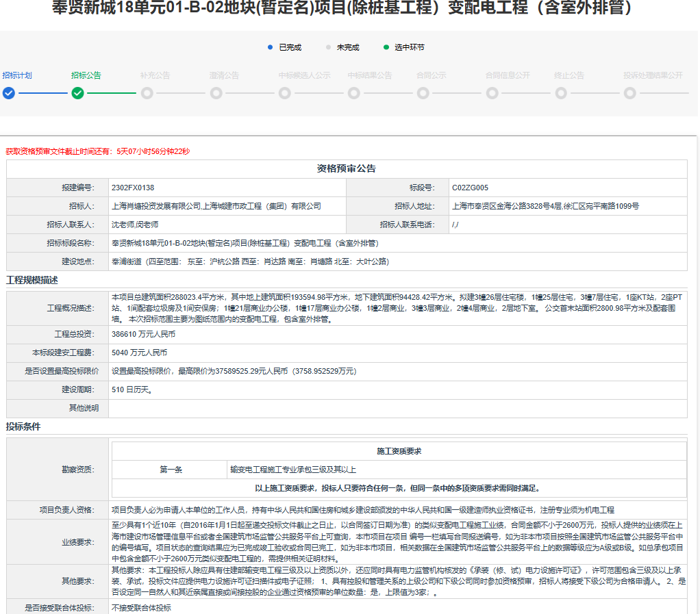Click the 工程概况描述 paragraph
The width and height of the screenshot is (700, 614).
point(397,308)
